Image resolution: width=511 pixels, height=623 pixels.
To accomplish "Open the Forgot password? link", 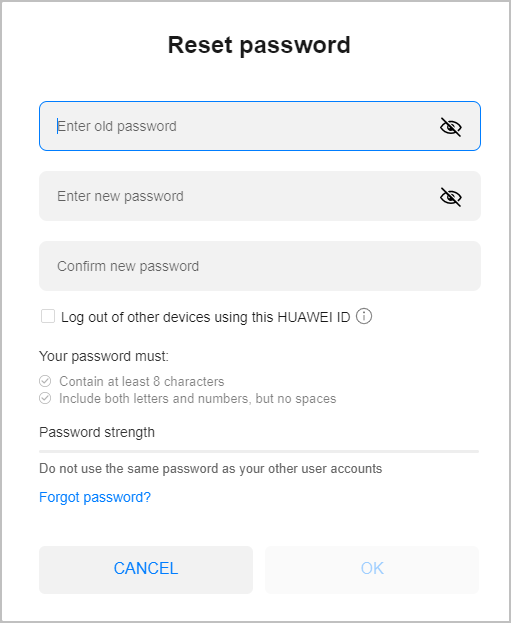I will coord(95,497).
